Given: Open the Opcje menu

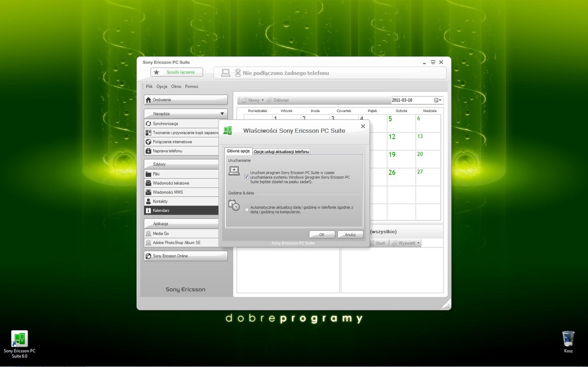Looking at the screenshot, I should click(162, 86).
